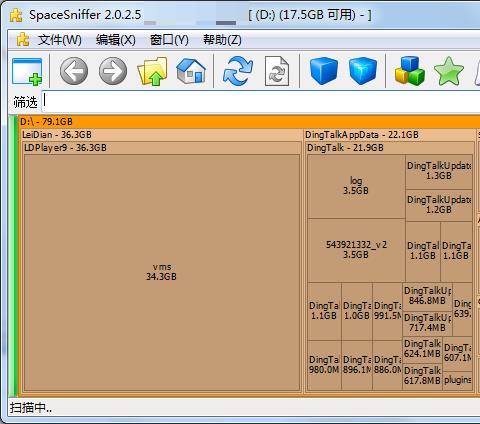Go forward with the right arrow
Viewport: 480px width, 424px height.
click(x=113, y=71)
